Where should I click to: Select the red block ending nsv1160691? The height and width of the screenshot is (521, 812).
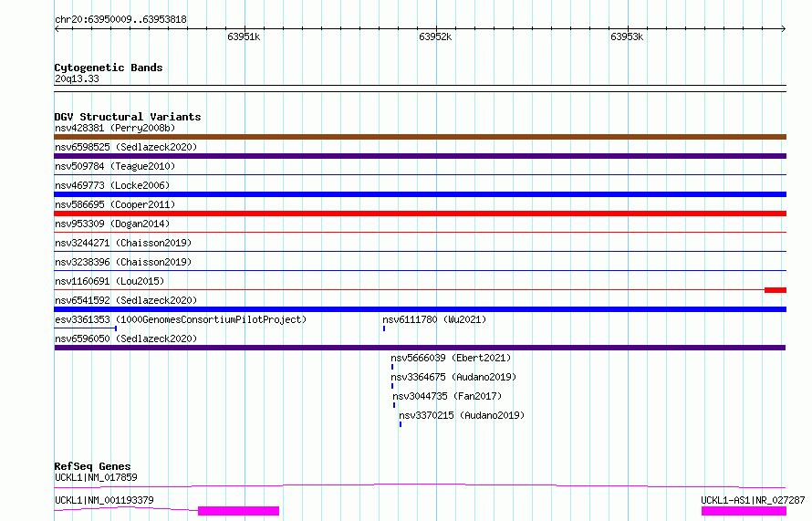(x=776, y=290)
